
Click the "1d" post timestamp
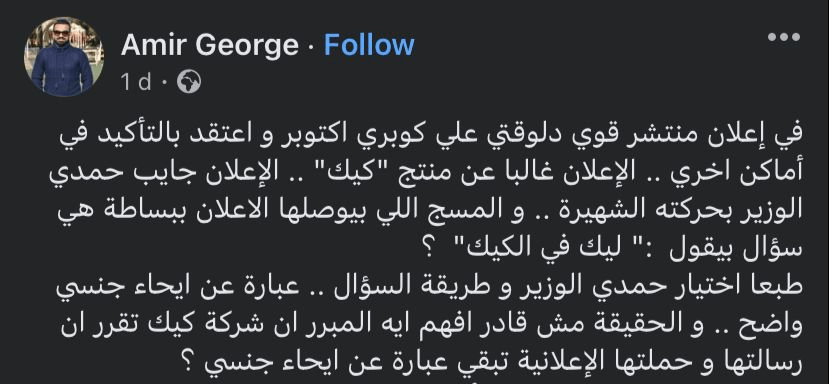pyautogui.click(x=136, y=82)
